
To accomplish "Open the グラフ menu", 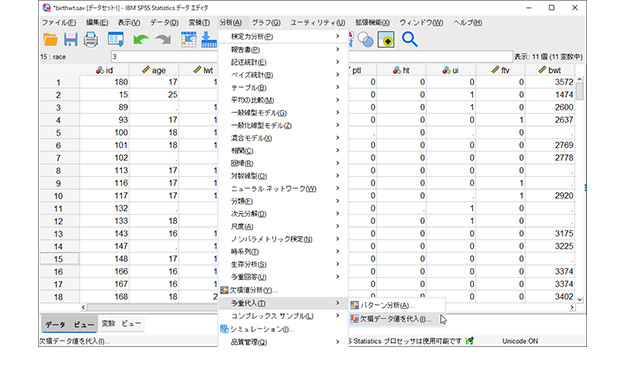I will point(266,22).
